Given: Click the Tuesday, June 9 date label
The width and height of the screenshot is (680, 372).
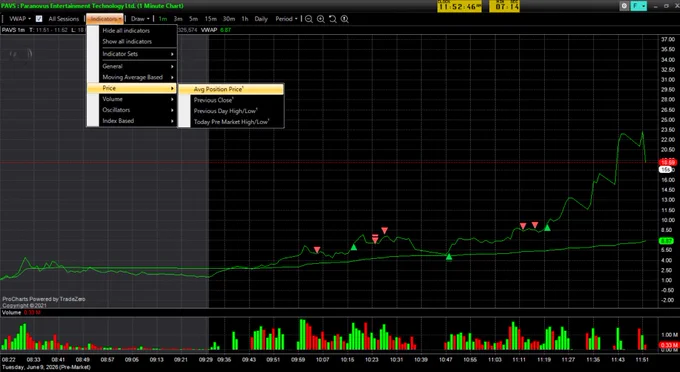Looking at the screenshot, I should point(46,367).
